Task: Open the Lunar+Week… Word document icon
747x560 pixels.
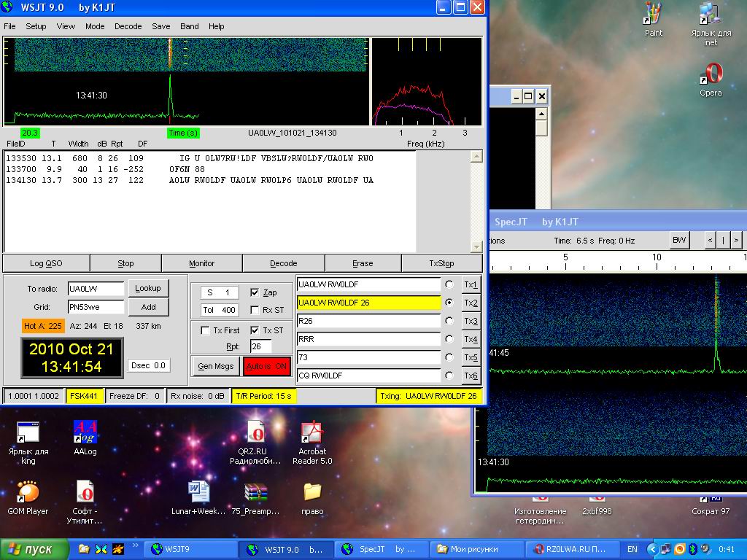Action: (x=198, y=498)
